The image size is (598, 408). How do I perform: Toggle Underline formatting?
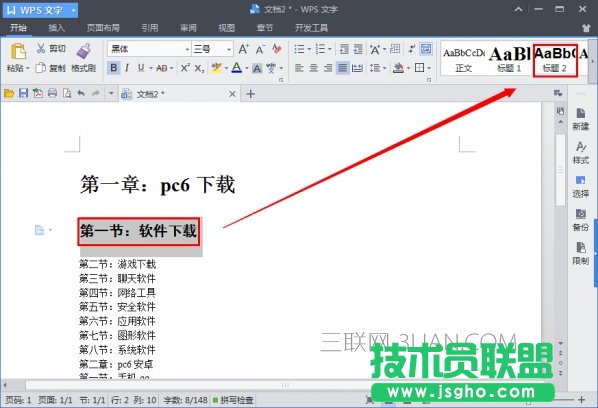(x=141, y=68)
